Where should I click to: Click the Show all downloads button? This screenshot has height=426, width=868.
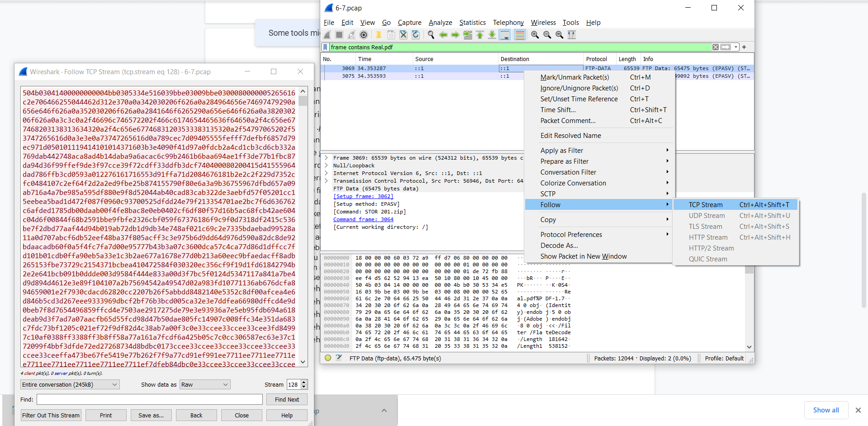pyautogui.click(x=826, y=410)
